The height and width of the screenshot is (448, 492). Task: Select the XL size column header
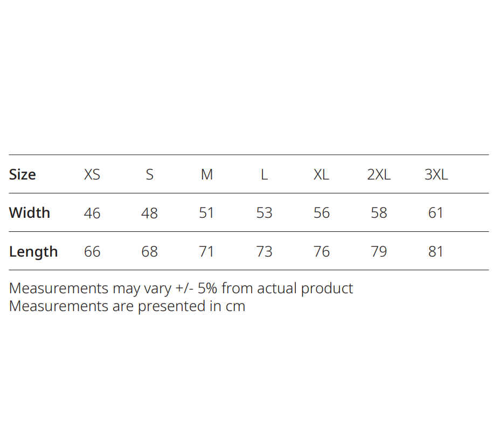(321, 175)
